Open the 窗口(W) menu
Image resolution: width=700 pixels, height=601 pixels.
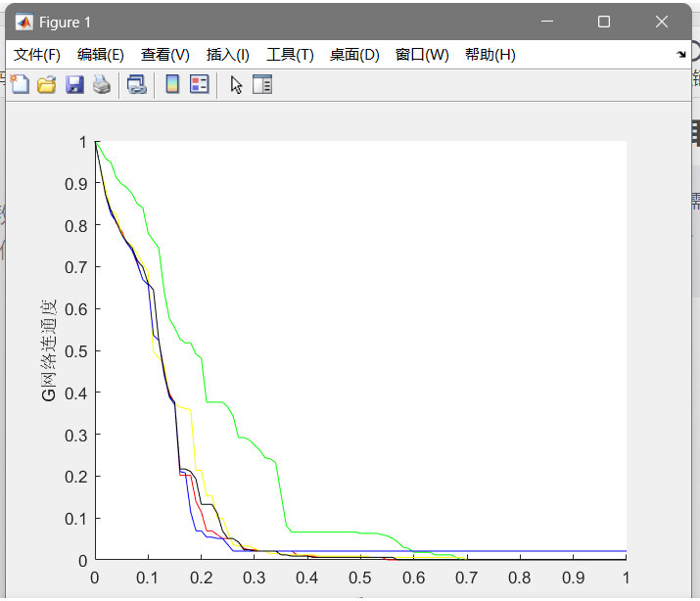[422, 55]
